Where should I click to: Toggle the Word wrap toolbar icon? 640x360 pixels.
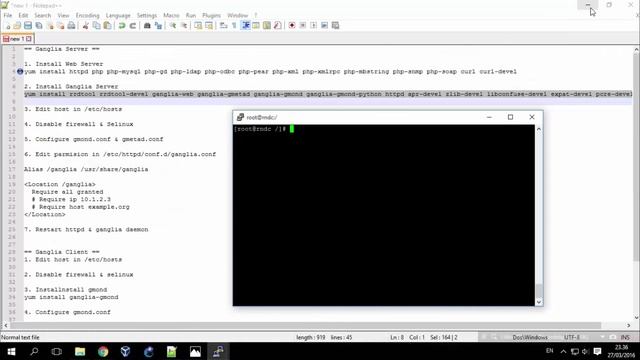pyautogui.click(x=223, y=26)
